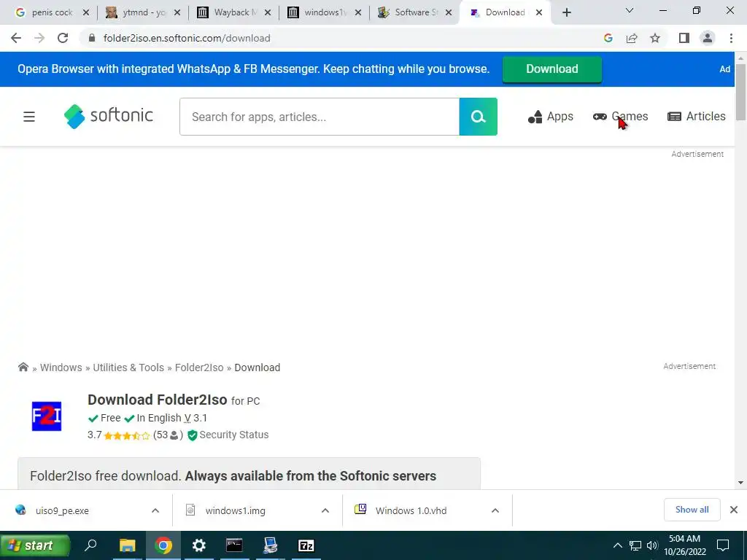The image size is (747, 560).
Task: Open the Windows 1.0.vhd downloaded file
Action: [411, 510]
